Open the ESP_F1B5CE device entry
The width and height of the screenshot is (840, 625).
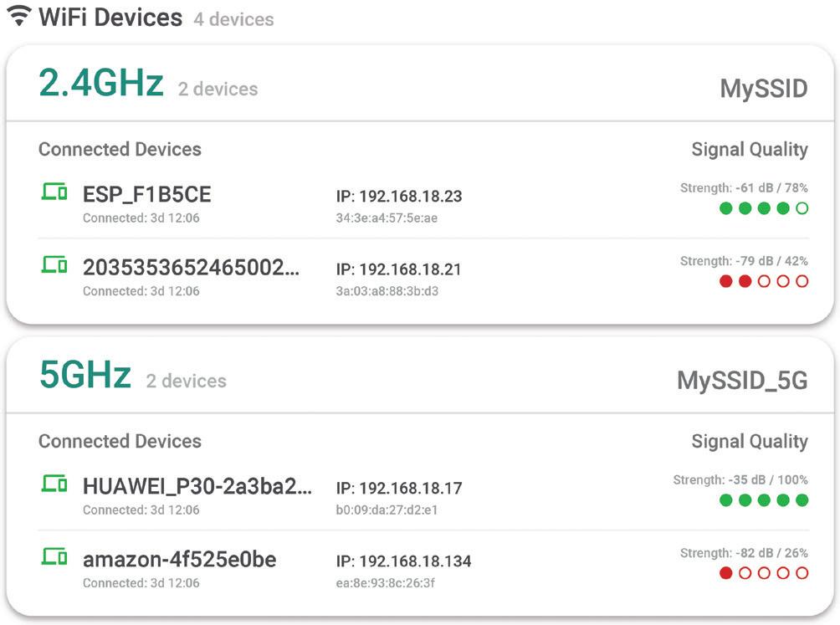click(x=147, y=195)
